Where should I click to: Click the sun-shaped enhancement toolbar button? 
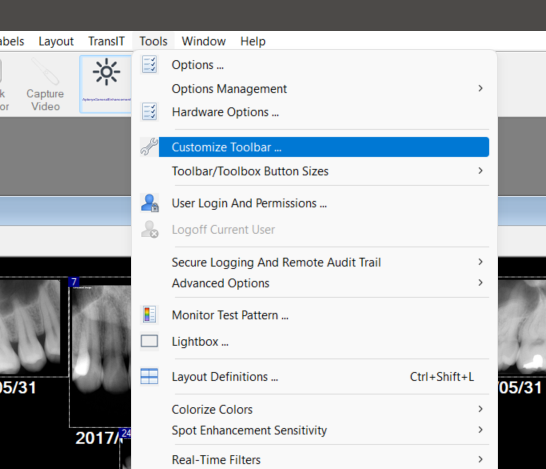point(106,84)
